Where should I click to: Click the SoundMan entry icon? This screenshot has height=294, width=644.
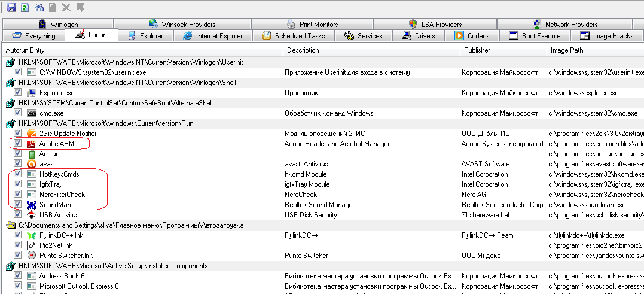pos(32,205)
